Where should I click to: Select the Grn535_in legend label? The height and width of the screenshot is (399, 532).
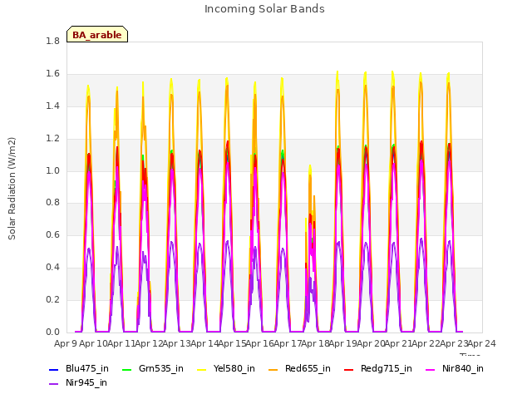pyautogui.click(x=161, y=369)
